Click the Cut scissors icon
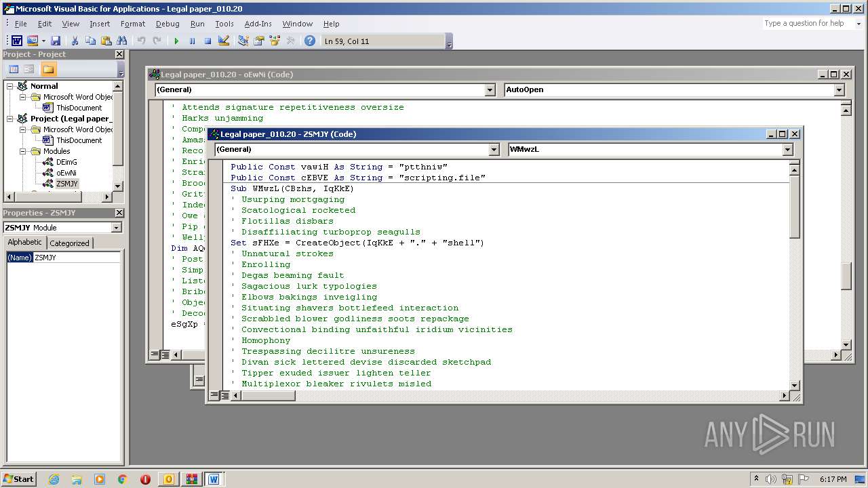The image size is (868, 488). point(75,41)
